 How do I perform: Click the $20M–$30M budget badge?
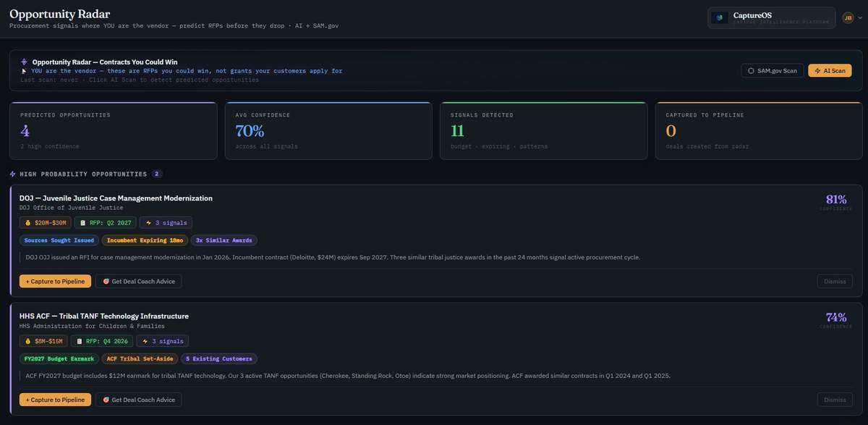pos(45,223)
